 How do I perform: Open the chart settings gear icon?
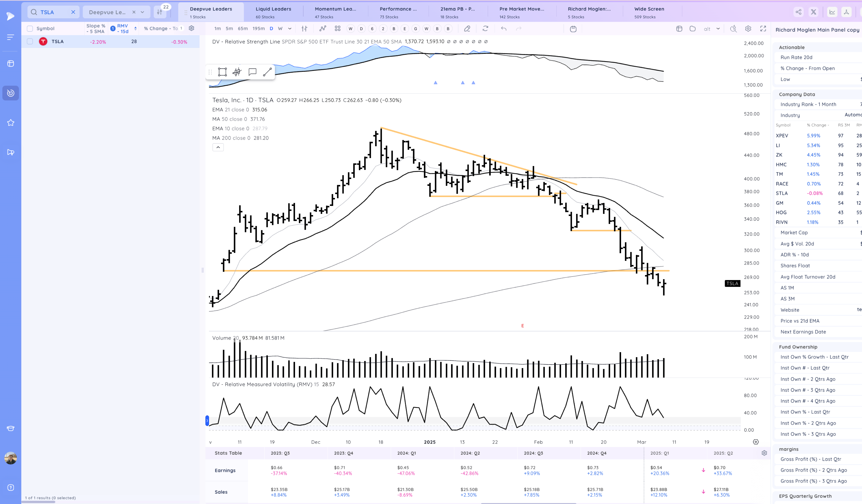click(748, 29)
